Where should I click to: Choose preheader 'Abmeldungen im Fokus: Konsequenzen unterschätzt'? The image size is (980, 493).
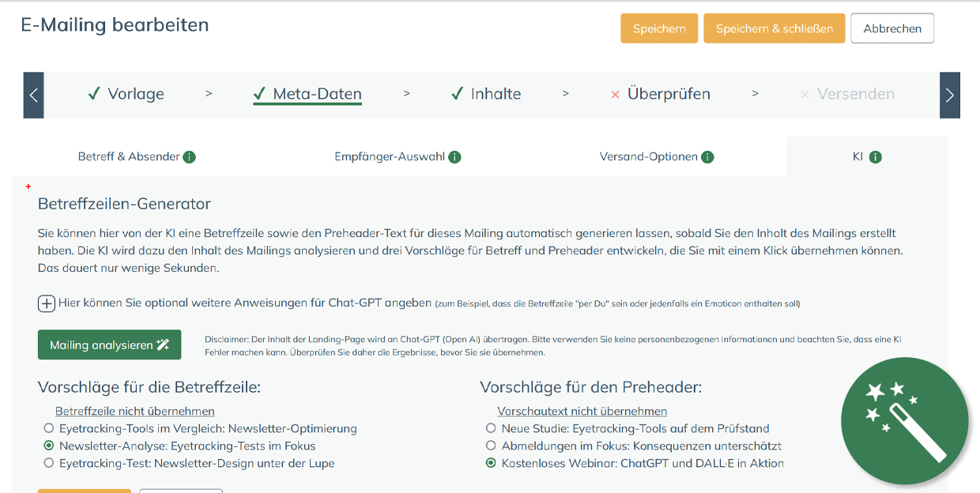pyautogui.click(x=491, y=446)
